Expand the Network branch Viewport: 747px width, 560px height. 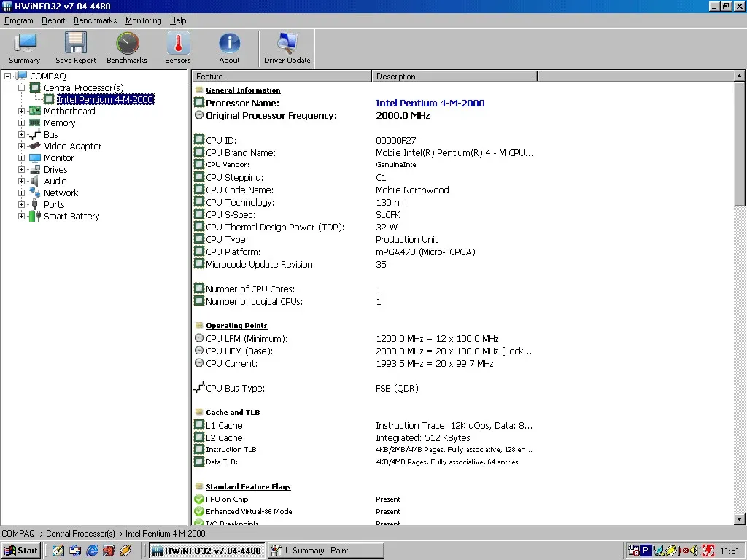coord(21,192)
